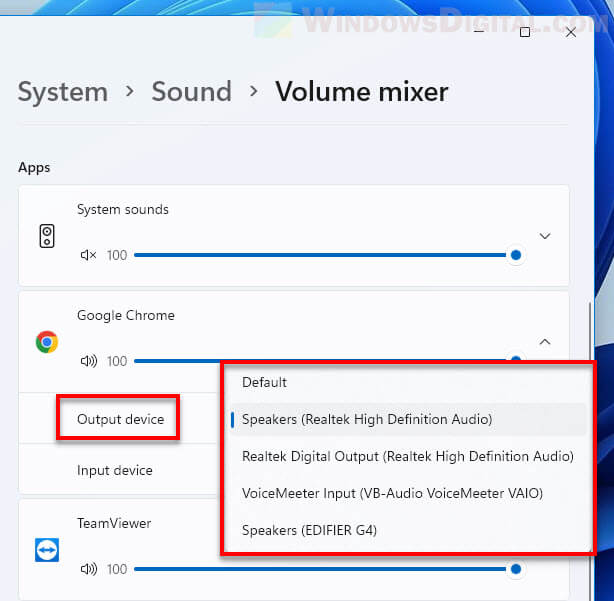
Task: Close the Settings window
Action: 571,32
